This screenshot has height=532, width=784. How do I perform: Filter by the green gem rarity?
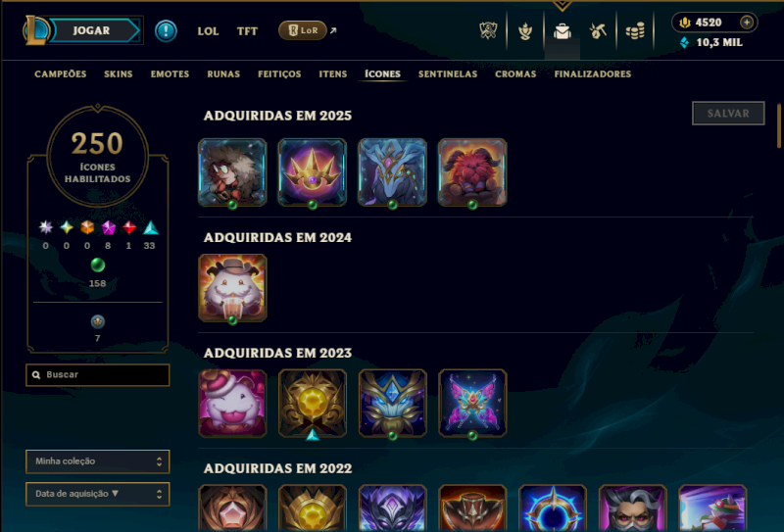(x=97, y=265)
